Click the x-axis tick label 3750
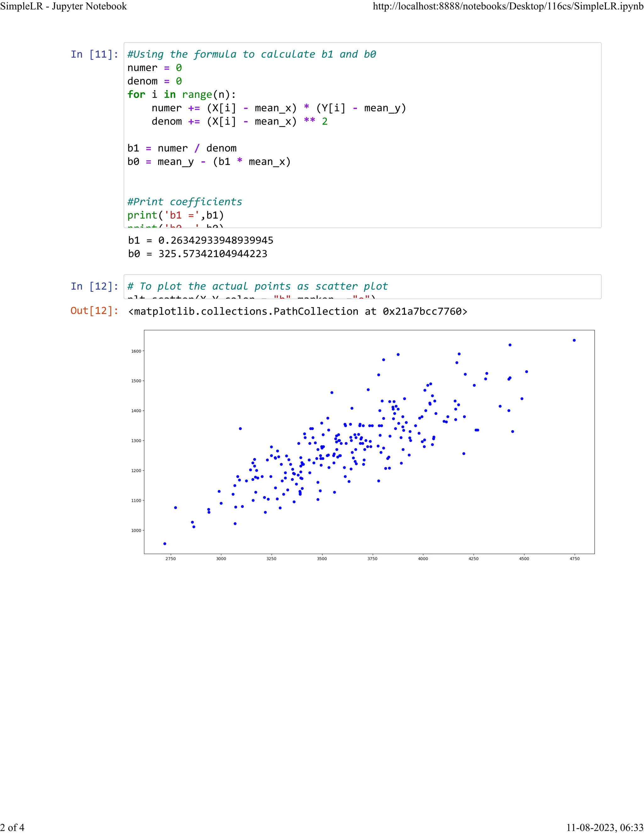 pos(372,559)
